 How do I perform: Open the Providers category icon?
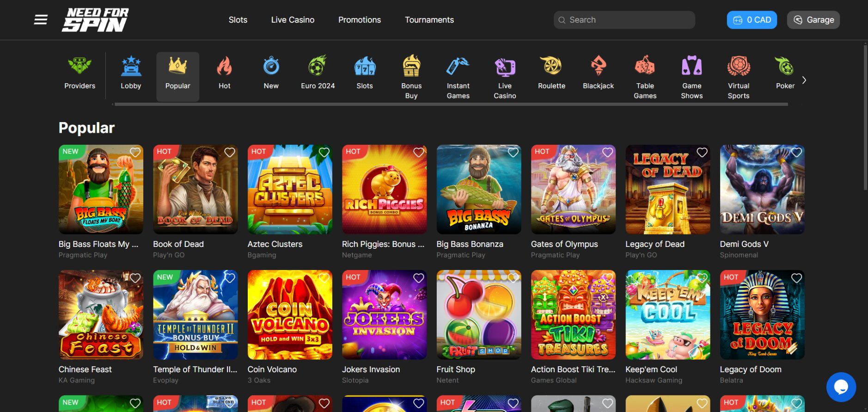pos(79,67)
